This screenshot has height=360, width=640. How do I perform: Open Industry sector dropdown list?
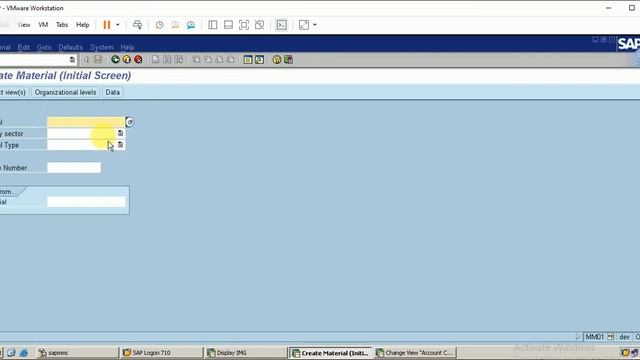120,133
